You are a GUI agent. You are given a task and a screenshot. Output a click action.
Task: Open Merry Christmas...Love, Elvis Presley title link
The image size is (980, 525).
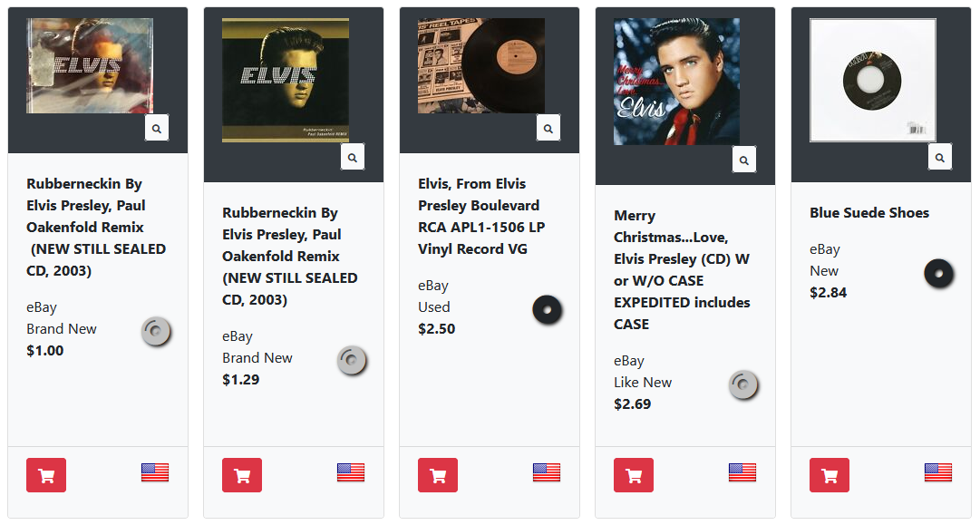pyautogui.click(x=682, y=269)
